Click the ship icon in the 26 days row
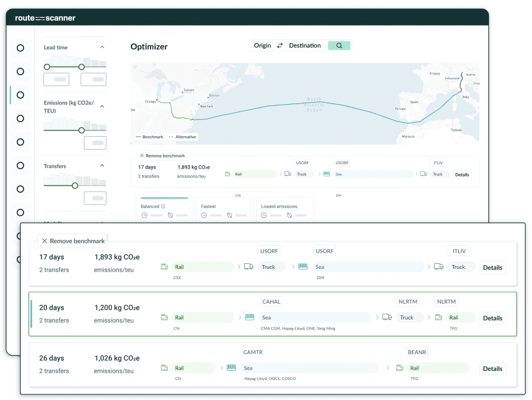This screenshot has height=400, width=532. [x=231, y=368]
